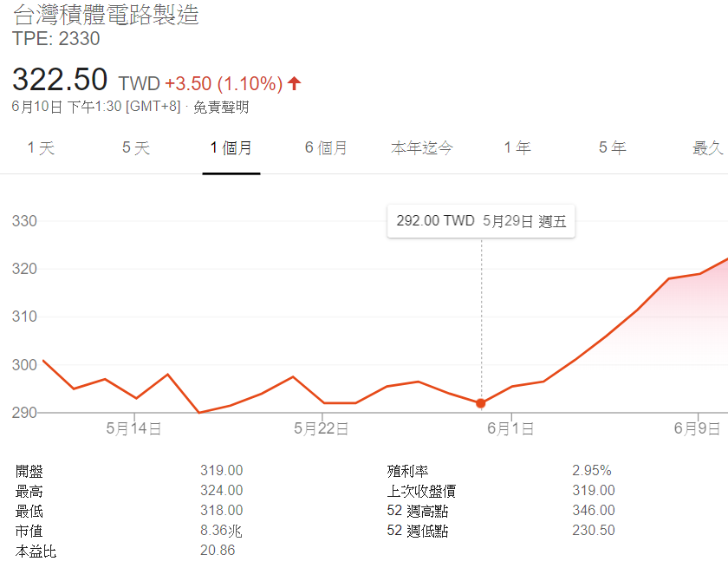Click the low value 318.00
728x568 pixels.
tap(222, 511)
